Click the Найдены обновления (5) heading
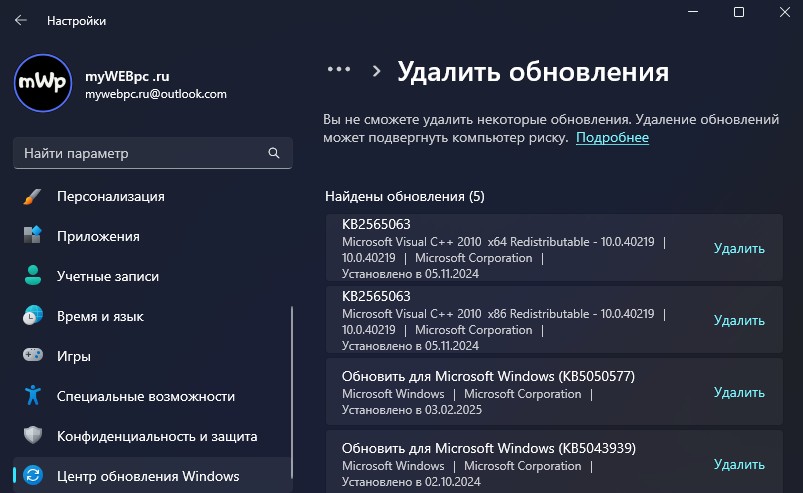This screenshot has width=803, height=493. pos(405,197)
